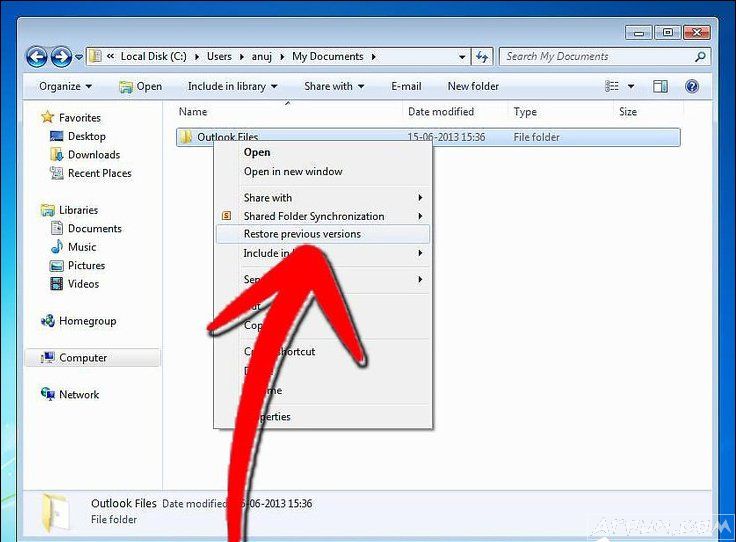Expand the view options dropdown arrow
Viewport: 736px width, 542px height.
[x=631, y=86]
